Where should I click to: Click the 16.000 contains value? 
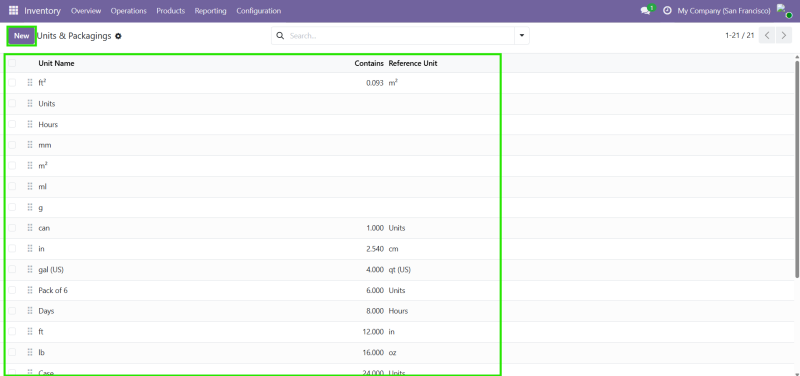(x=373, y=353)
